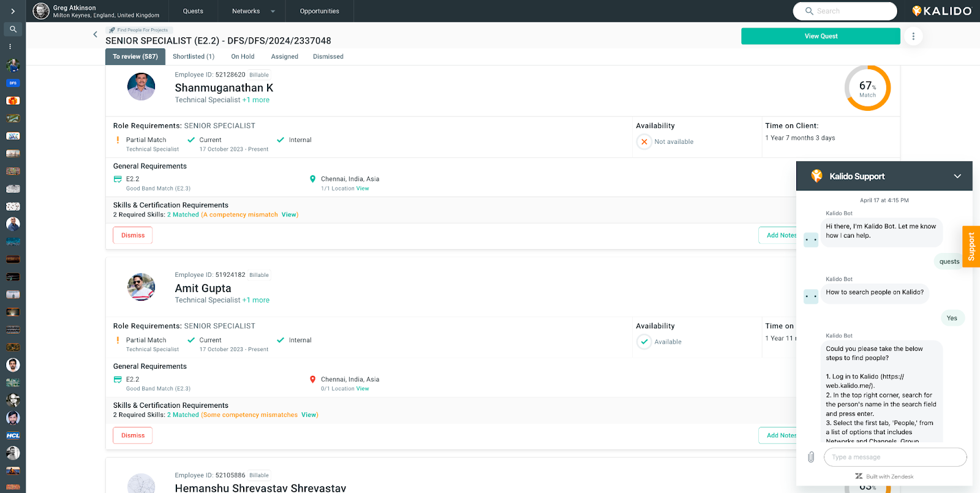Image resolution: width=980 pixels, height=493 pixels.
Task: Open the DFS network icon in sidebar
Action: click(13, 83)
